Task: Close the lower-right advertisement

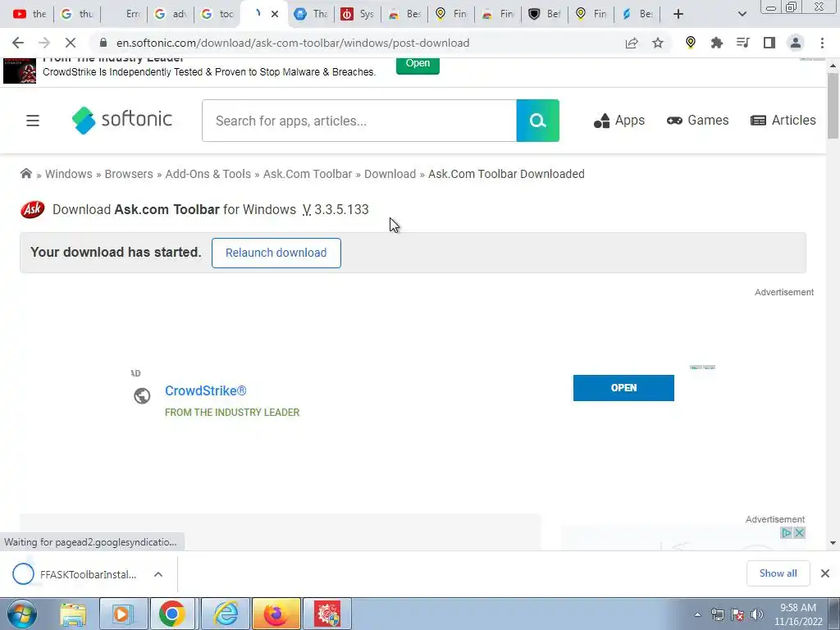Action: (799, 532)
